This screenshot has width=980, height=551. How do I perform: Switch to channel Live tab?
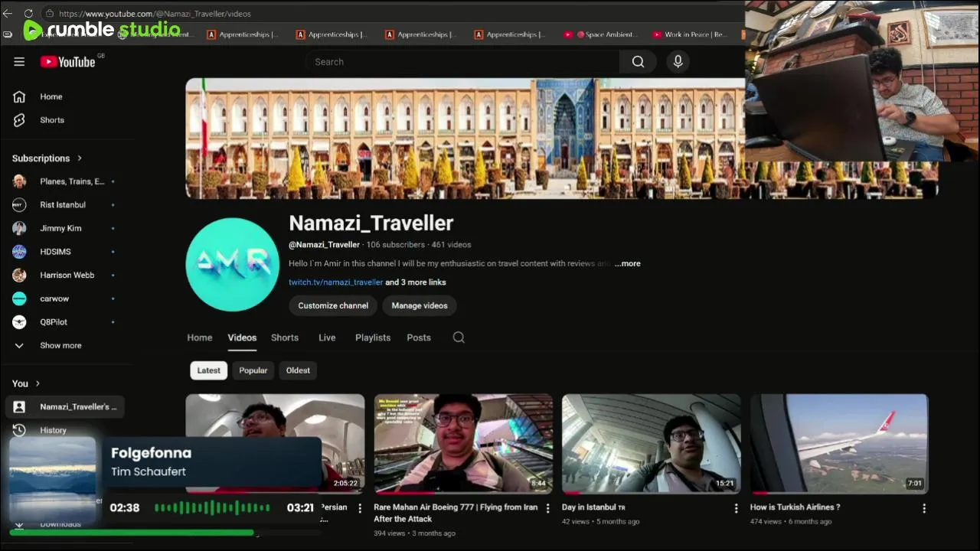click(x=327, y=337)
